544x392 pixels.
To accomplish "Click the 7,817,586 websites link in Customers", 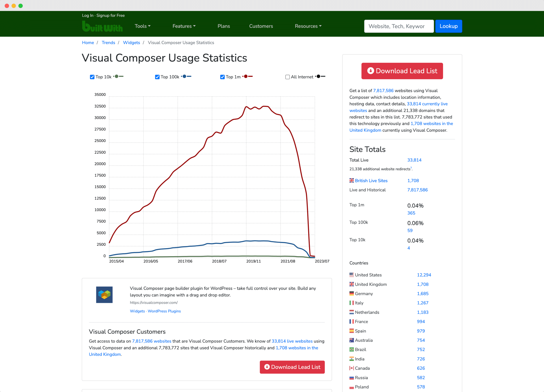I will pyautogui.click(x=152, y=341).
